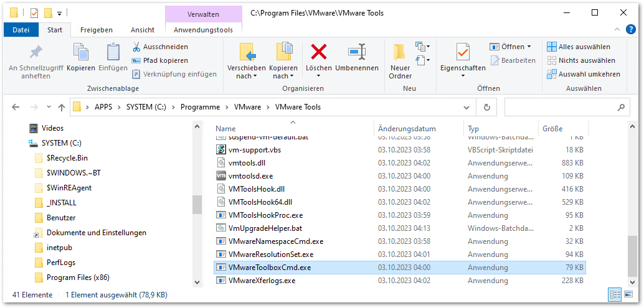Click Auswahl umkehren

[584, 74]
